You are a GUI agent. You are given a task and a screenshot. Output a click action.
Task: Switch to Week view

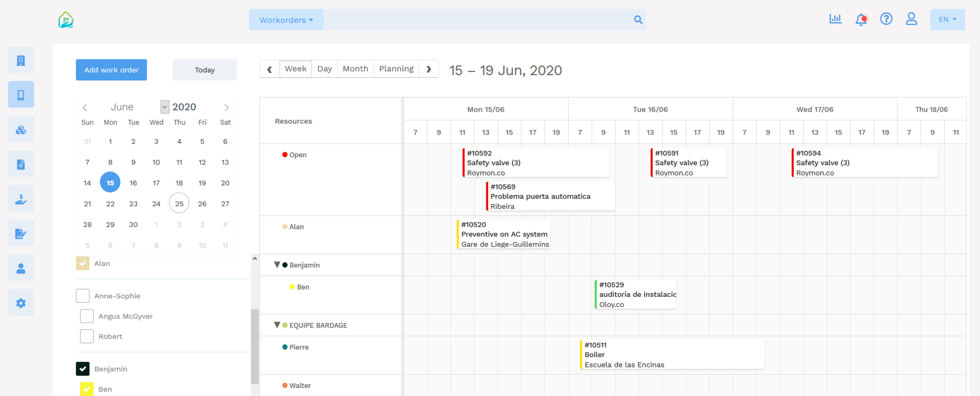[x=296, y=69]
